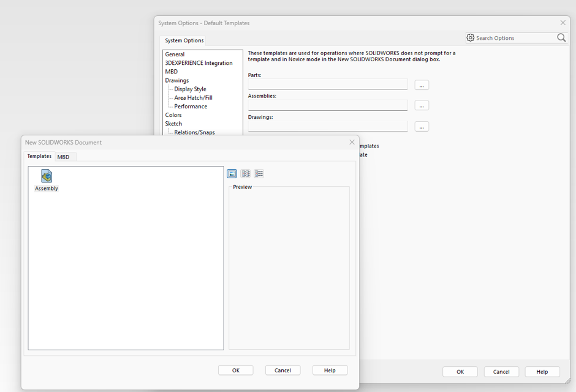
Task: Click the Search Options input field
Action: click(x=516, y=38)
